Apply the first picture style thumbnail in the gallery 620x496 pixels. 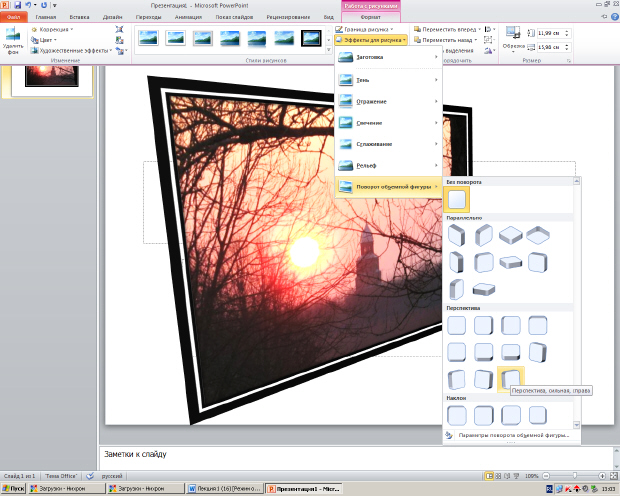click(148, 39)
